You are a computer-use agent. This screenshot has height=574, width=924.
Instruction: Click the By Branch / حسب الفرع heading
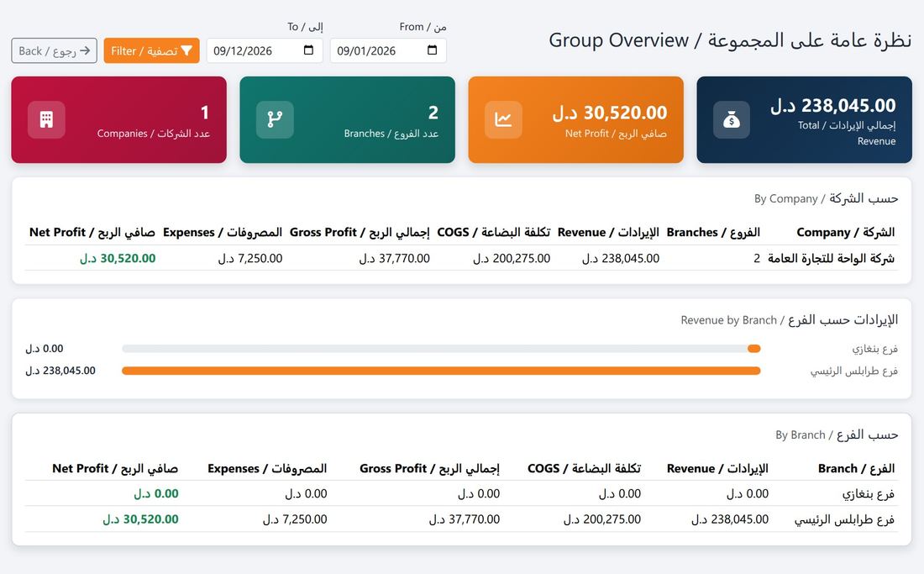[837, 435]
